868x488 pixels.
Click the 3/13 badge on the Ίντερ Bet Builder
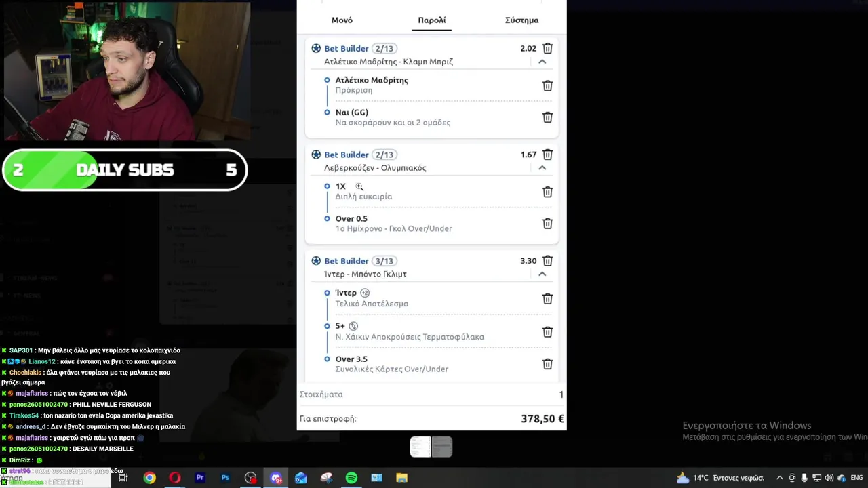pos(384,261)
